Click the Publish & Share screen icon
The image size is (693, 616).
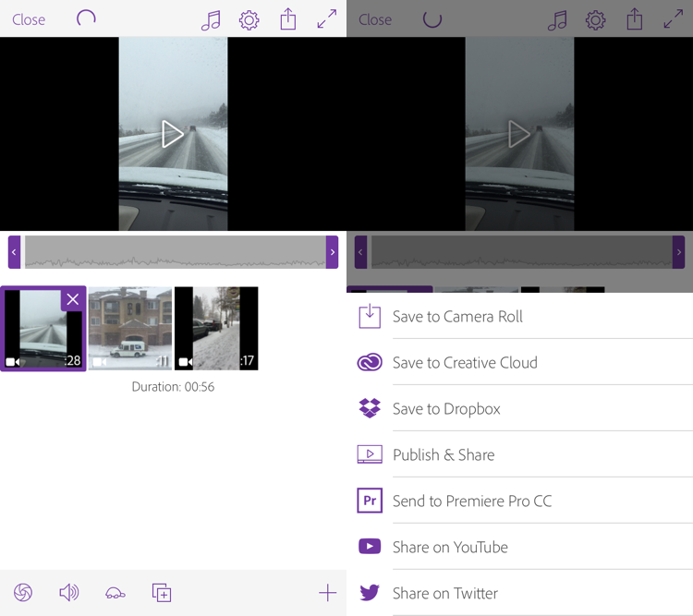pos(370,454)
